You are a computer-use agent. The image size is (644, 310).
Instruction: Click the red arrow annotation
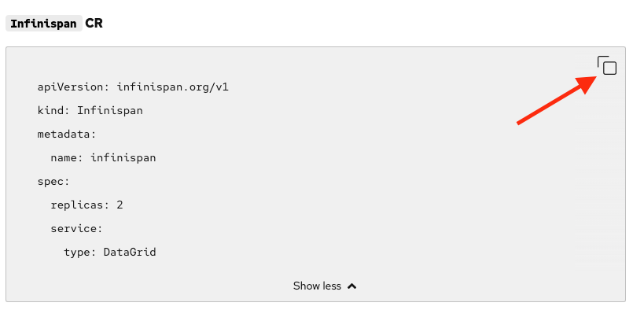tap(557, 99)
